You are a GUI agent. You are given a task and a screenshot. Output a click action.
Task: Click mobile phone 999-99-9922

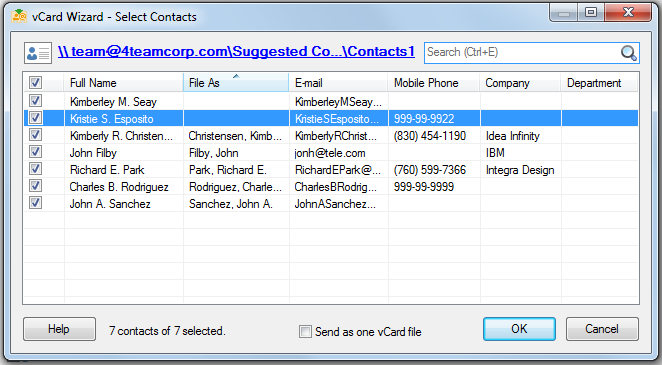[434, 119]
